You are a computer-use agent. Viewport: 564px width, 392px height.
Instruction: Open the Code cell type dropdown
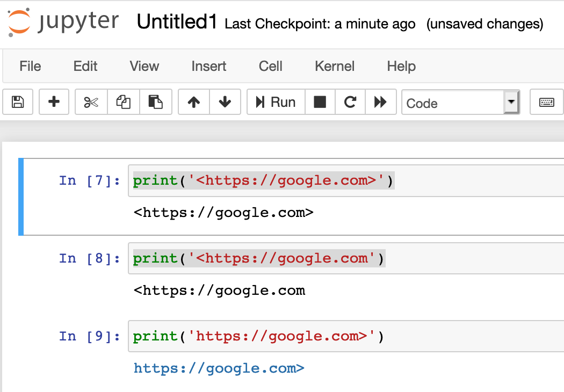click(x=459, y=102)
